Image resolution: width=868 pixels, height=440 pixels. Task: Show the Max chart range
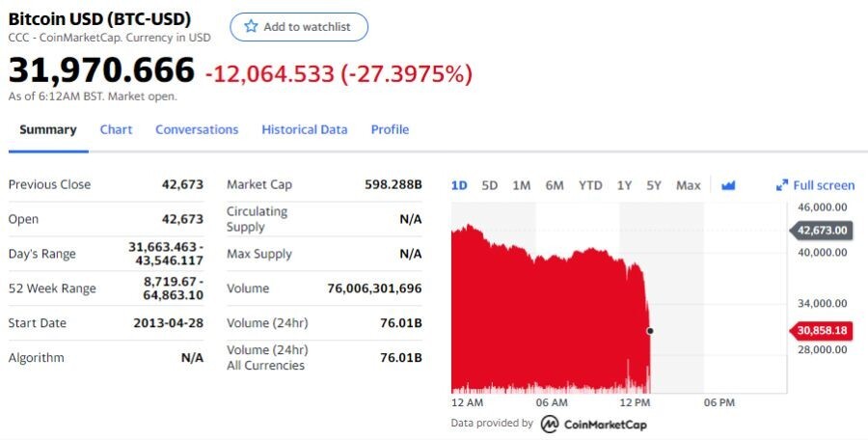tap(688, 185)
